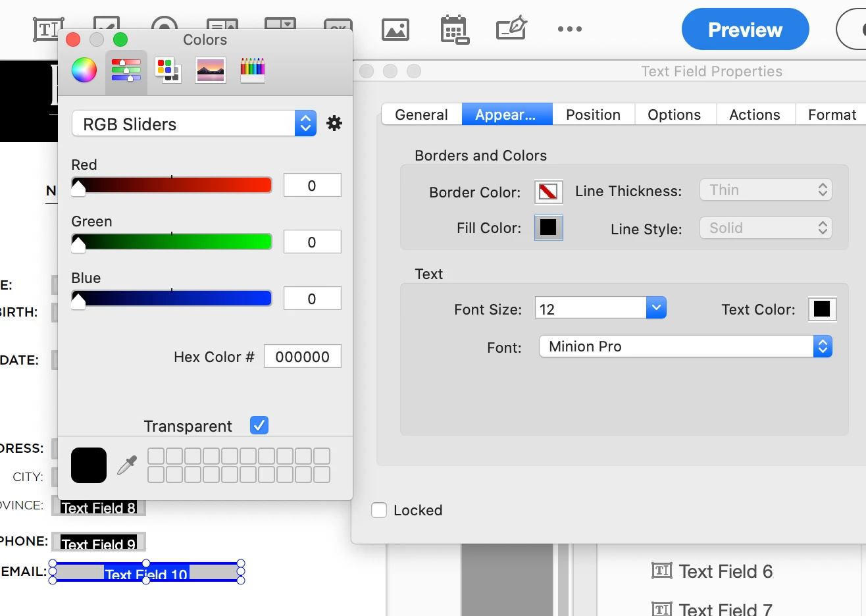Screen dimensions: 866x616
Task: Click the Font Size value field
Action: click(590, 307)
